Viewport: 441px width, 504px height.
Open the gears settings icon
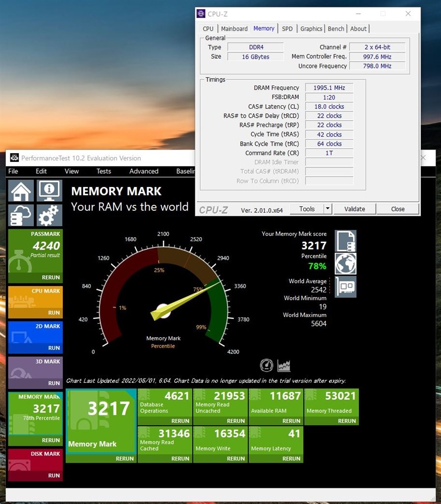(x=49, y=216)
